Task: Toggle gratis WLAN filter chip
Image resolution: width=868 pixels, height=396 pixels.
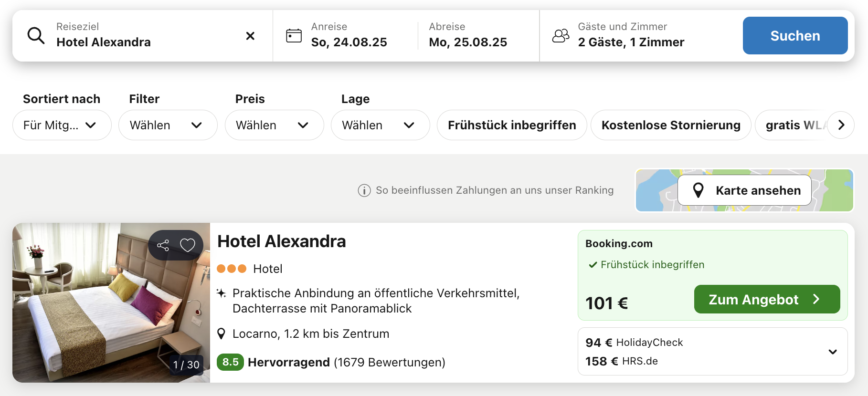Action: pyautogui.click(x=792, y=125)
